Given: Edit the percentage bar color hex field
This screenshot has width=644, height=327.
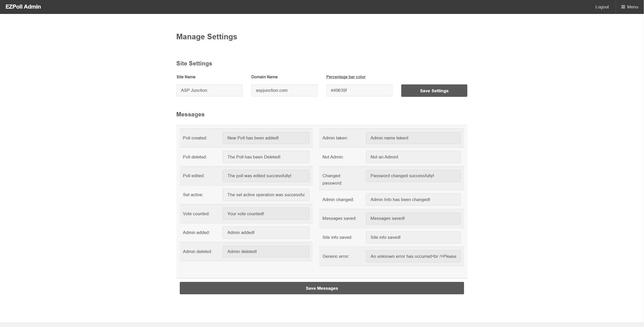Looking at the screenshot, I should [x=359, y=90].
